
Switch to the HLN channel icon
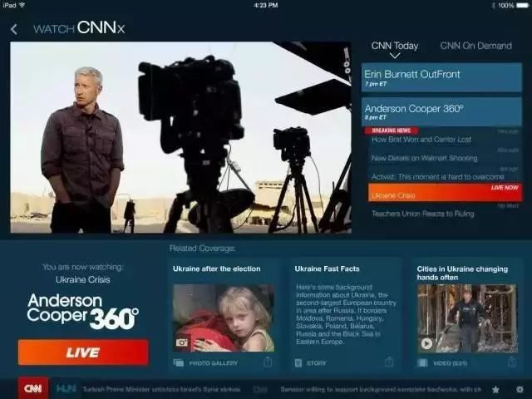[x=66, y=389]
